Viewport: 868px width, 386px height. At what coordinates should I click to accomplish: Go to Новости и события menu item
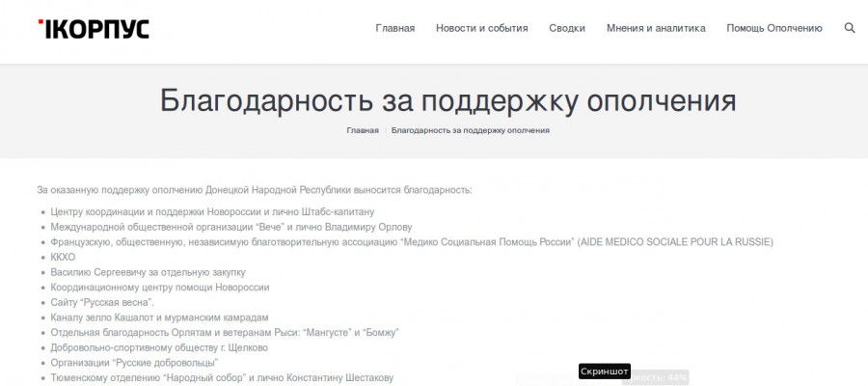click(x=481, y=28)
